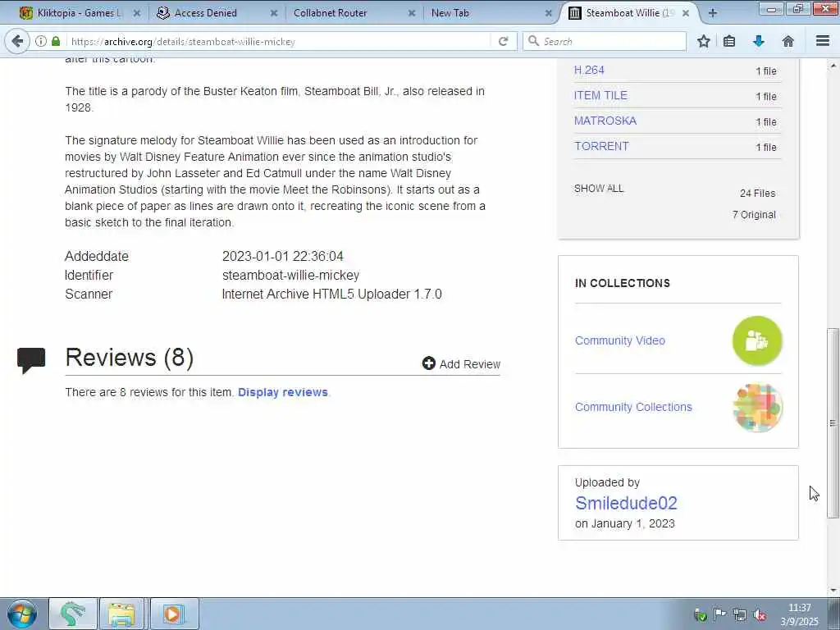Open the browser hamburger menu
Viewport: 840px width, 630px height.
click(x=823, y=41)
